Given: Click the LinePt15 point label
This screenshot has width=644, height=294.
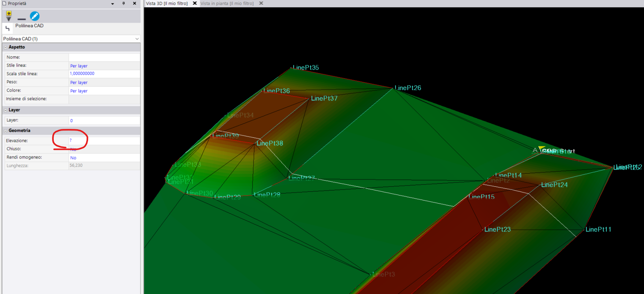Looking at the screenshot, I should click(482, 197).
